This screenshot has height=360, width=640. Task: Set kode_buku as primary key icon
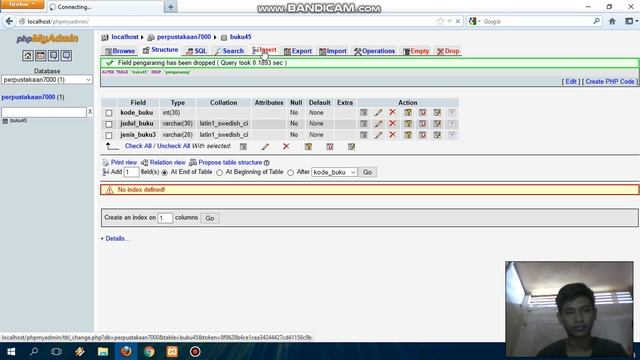pyautogui.click(x=408, y=112)
